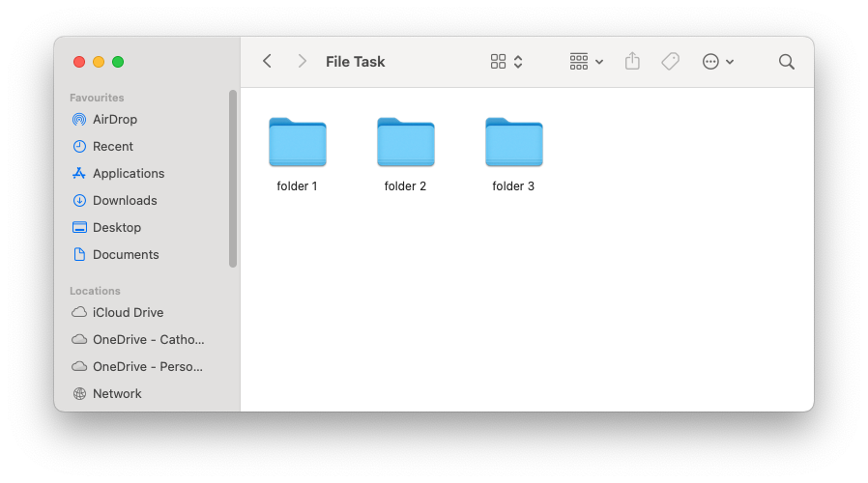The width and height of the screenshot is (868, 483).
Task: Go to Documents in the sidebar
Action: [125, 255]
